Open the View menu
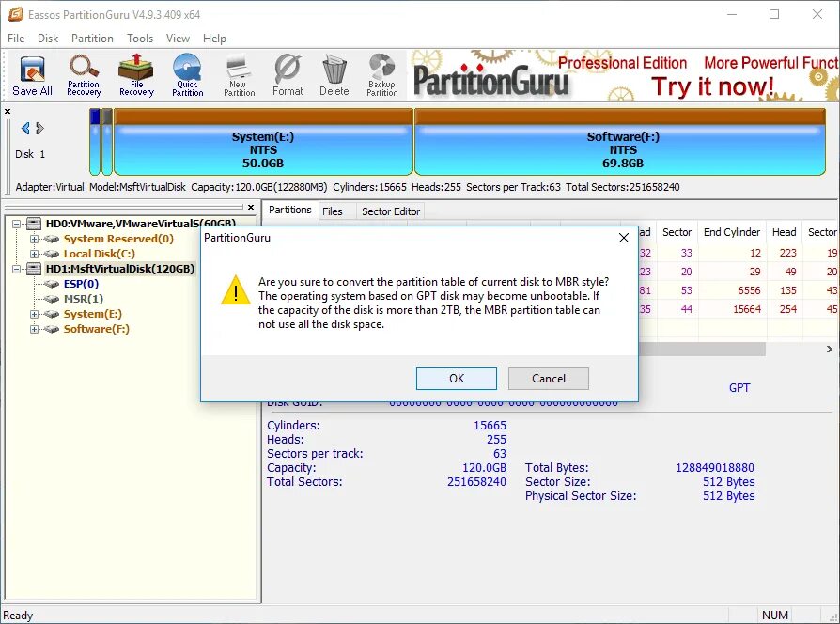Screen dimensions: 840x624 [178, 39]
